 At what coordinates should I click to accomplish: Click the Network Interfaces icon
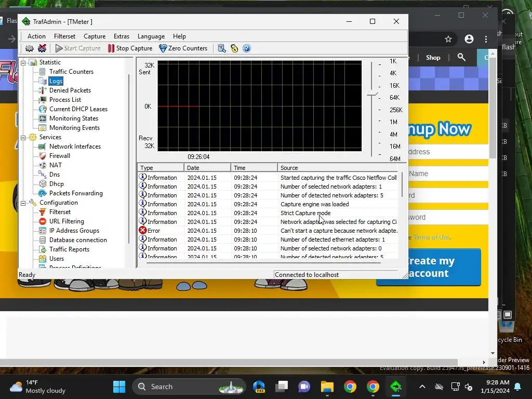point(43,147)
